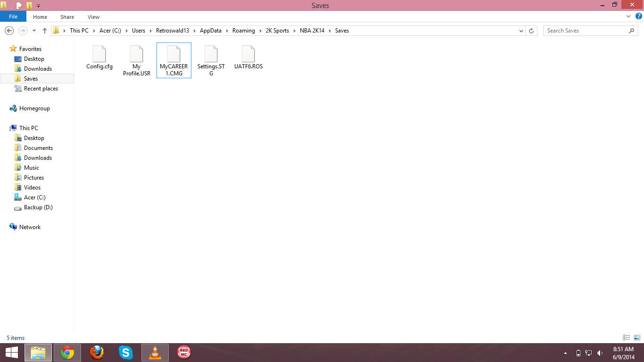
Task: Select the UATF6.ROS file
Action: [x=248, y=58]
